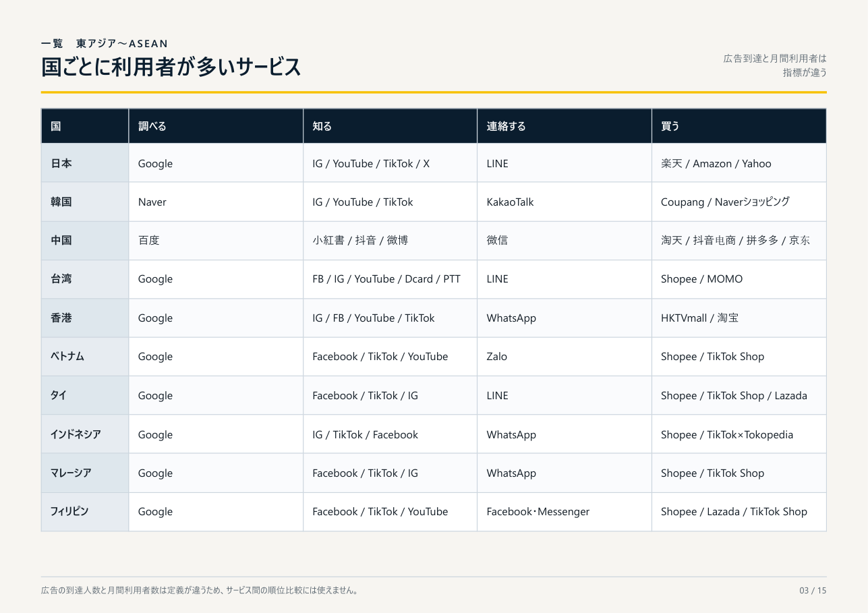This screenshot has height=613, width=868.
Task: Click 淘天 / 抖音电商 / 拼多多 / 京东 cell
Action: 739,241
